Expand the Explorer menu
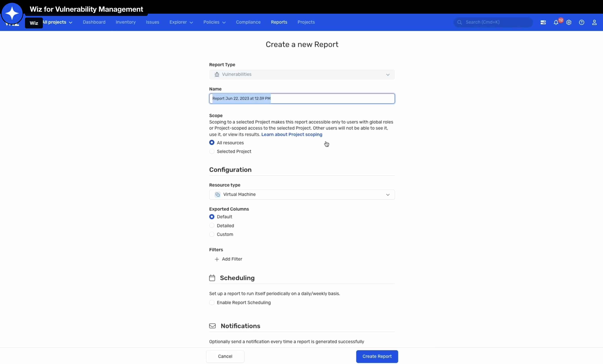This screenshot has width=603, height=364. (x=181, y=22)
